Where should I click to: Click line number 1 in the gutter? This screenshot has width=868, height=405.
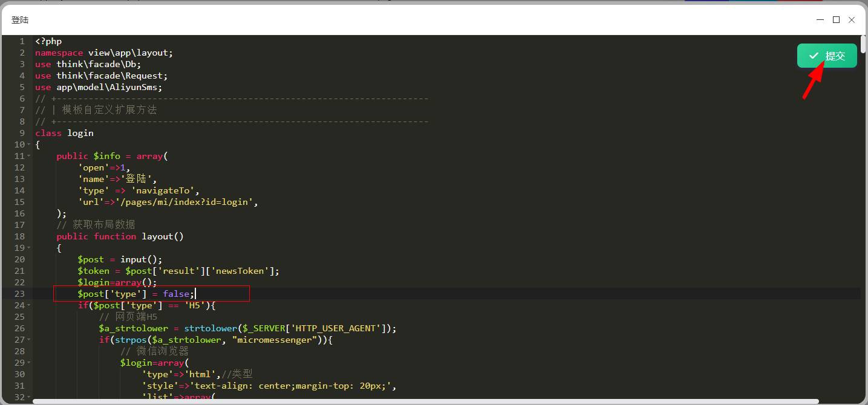[22, 41]
